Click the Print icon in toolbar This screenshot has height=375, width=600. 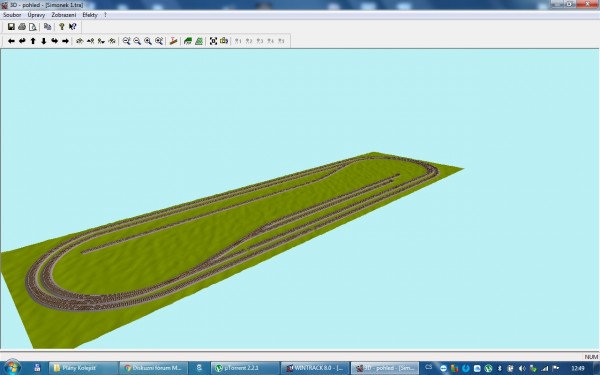coord(22,27)
